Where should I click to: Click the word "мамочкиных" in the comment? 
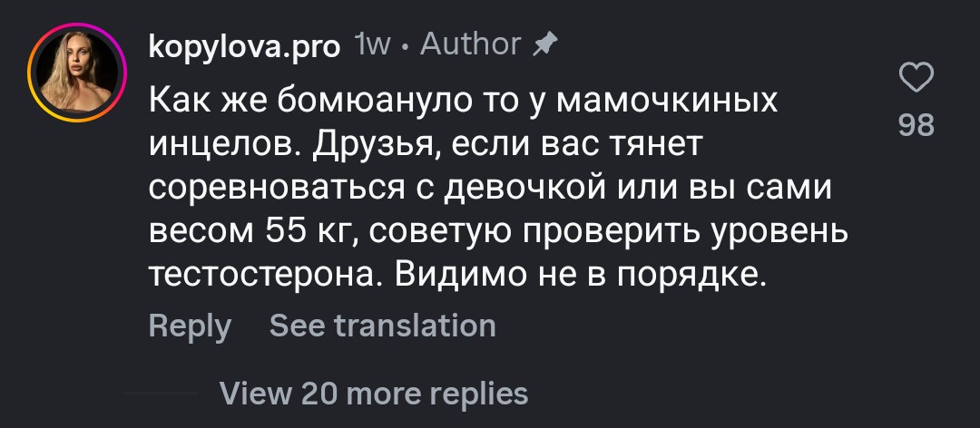point(667,98)
